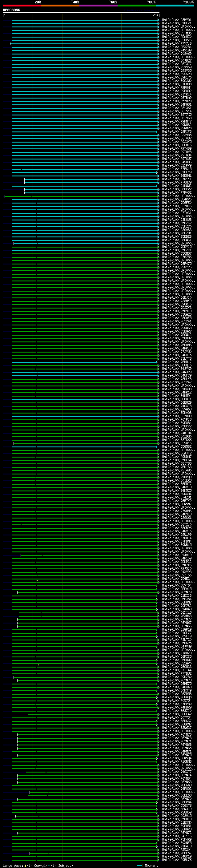This screenshot has width=197, height=868.
Task: Click on UniRef100_Q08069
Action: 177,54
